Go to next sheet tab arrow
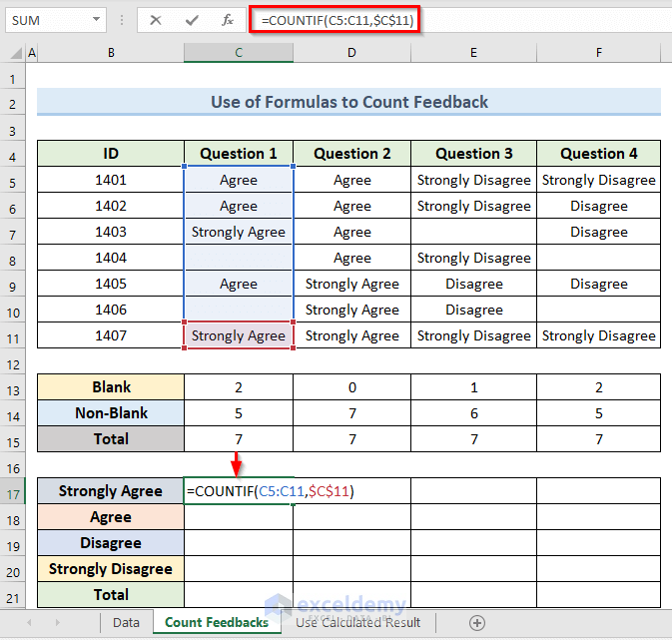Viewport: 672px width, 640px height. click(58, 622)
